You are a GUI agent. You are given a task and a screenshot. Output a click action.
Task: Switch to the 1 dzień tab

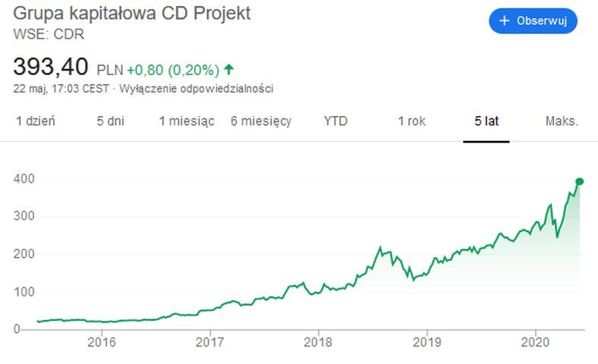(36, 121)
